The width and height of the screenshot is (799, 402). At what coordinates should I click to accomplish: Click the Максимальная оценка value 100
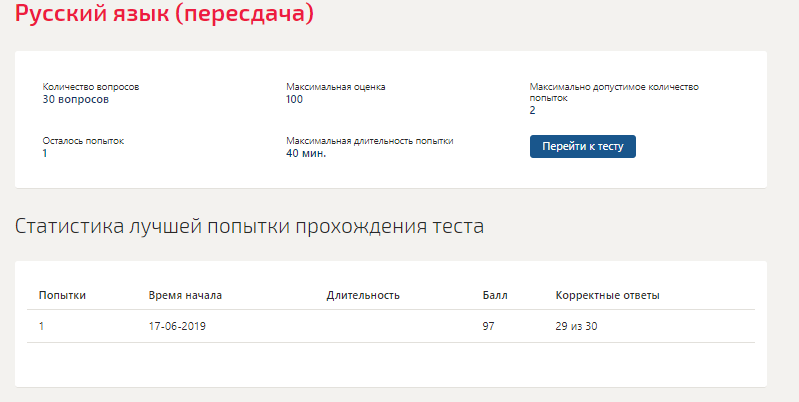[294, 99]
